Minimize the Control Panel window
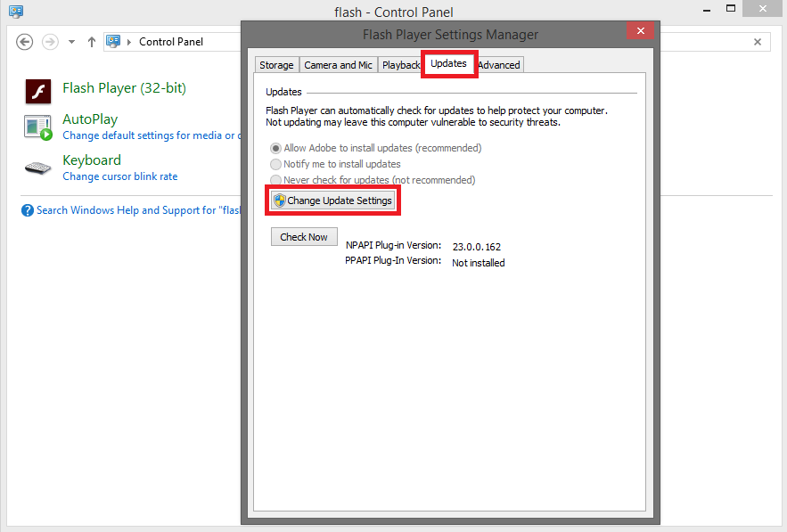 pyautogui.click(x=707, y=10)
